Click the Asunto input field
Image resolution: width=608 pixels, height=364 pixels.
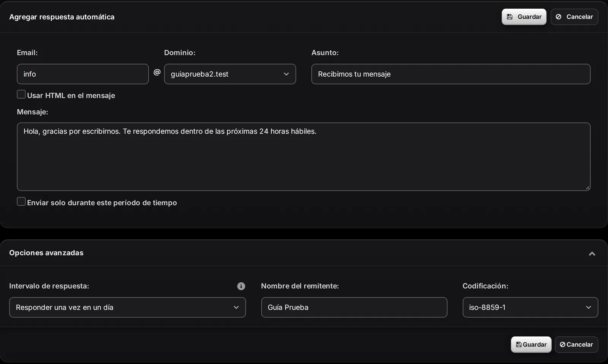tap(451, 74)
